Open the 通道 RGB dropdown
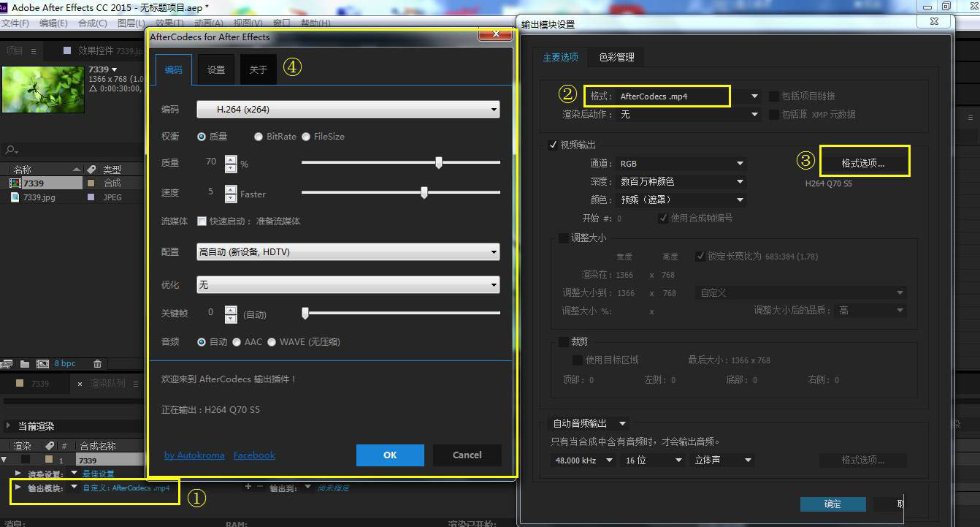 tap(681, 164)
